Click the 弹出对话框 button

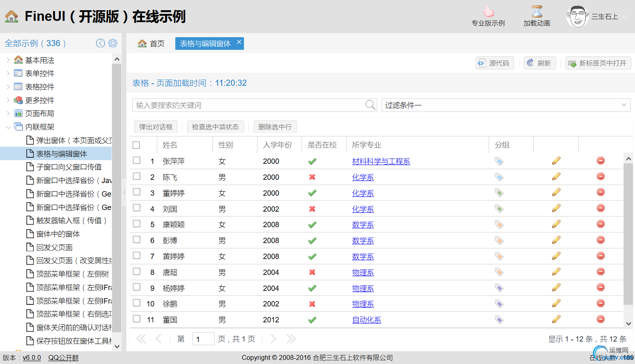tap(156, 127)
